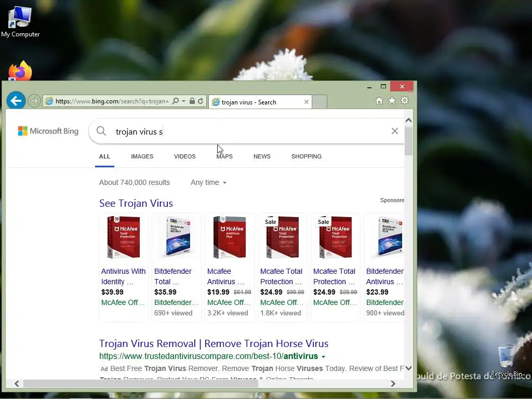This screenshot has width=532, height=399.
Task: Maximize the Internet Explorer window
Action: coord(383,87)
